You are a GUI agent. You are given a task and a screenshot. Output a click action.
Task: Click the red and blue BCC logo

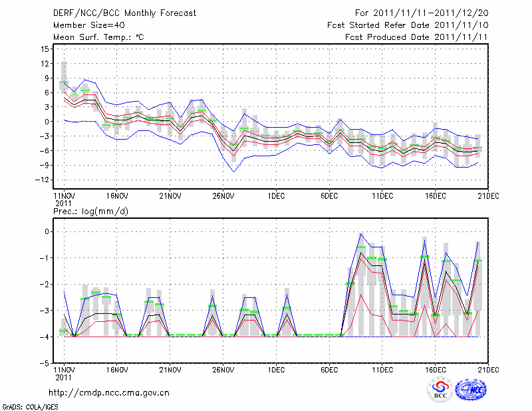pos(440,390)
